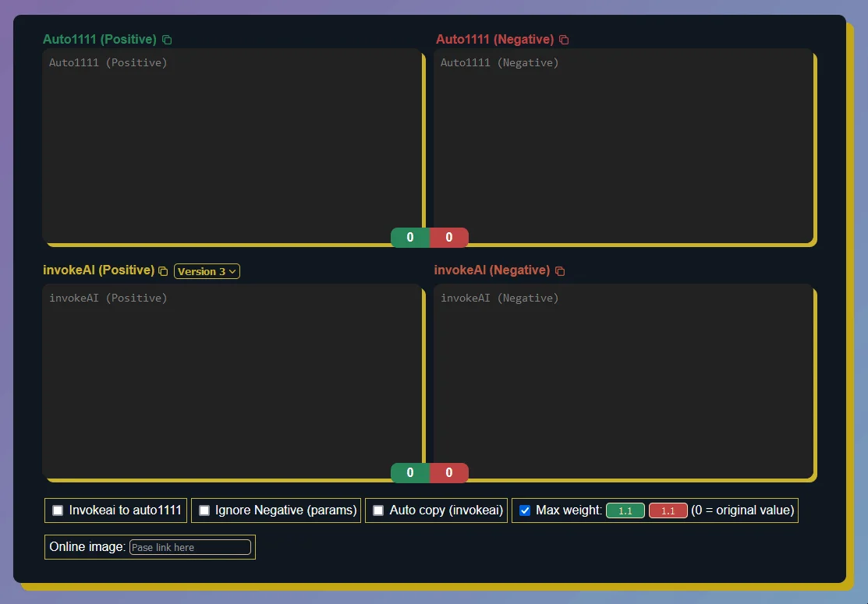Focus the red Max weight 1.1 field

(x=668, y=510)
